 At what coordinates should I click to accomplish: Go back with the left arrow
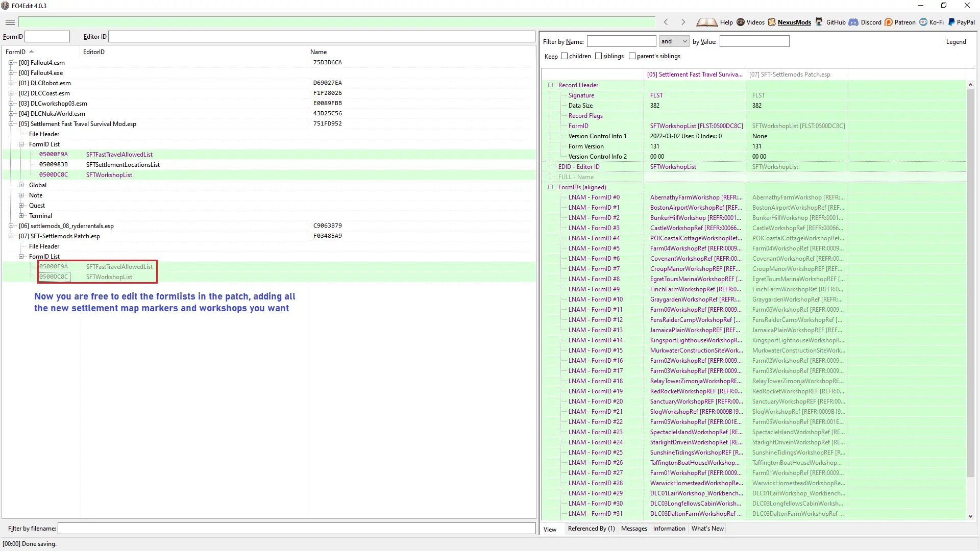[666, 22]
